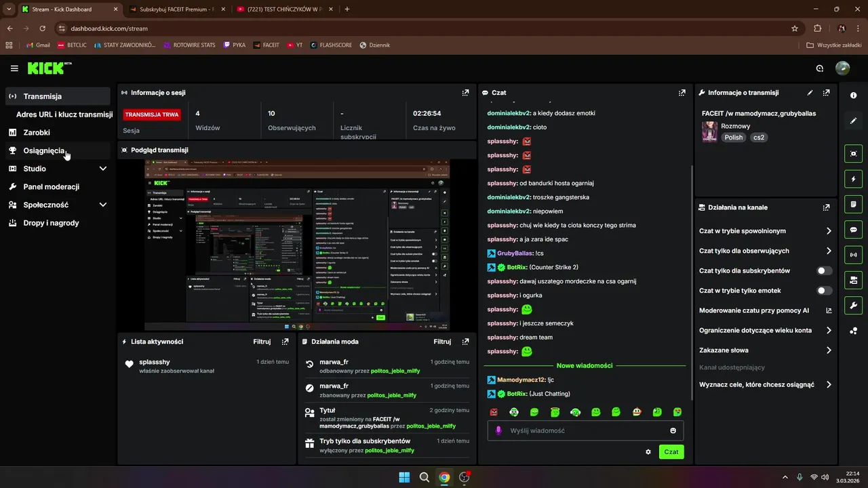This screenshot has width=868, height=488.
Task: Click Filtruj in Działania moda panel
Action: coord(442,342)
